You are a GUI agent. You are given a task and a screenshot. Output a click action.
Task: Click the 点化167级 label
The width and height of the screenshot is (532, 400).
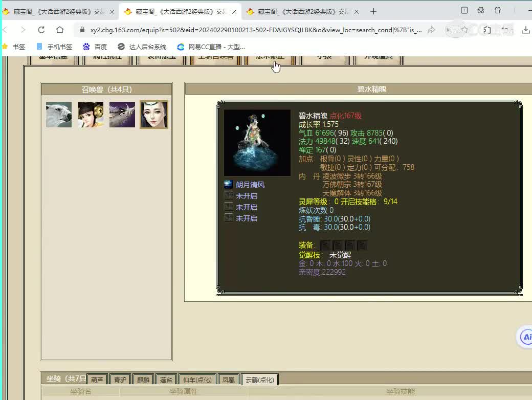click(345, 116)
